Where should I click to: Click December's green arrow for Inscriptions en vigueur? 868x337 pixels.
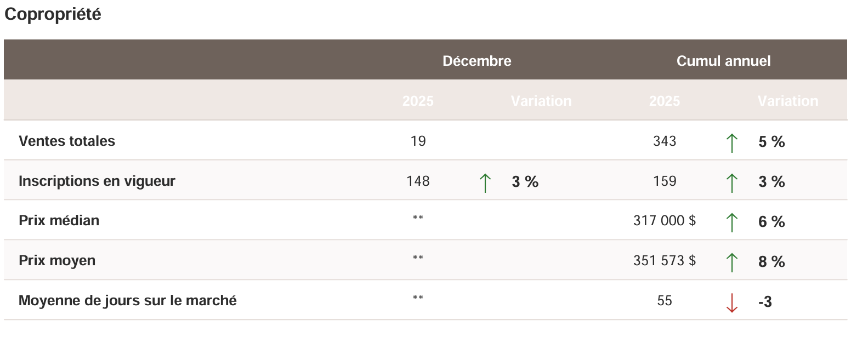(485, 182)
